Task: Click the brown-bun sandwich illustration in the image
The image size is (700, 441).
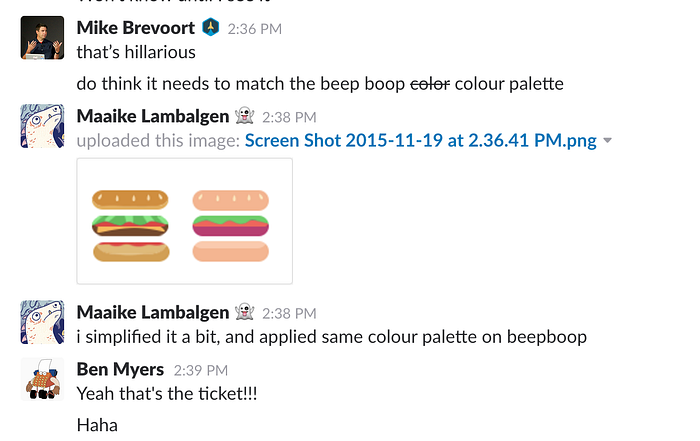Action: 133,225
